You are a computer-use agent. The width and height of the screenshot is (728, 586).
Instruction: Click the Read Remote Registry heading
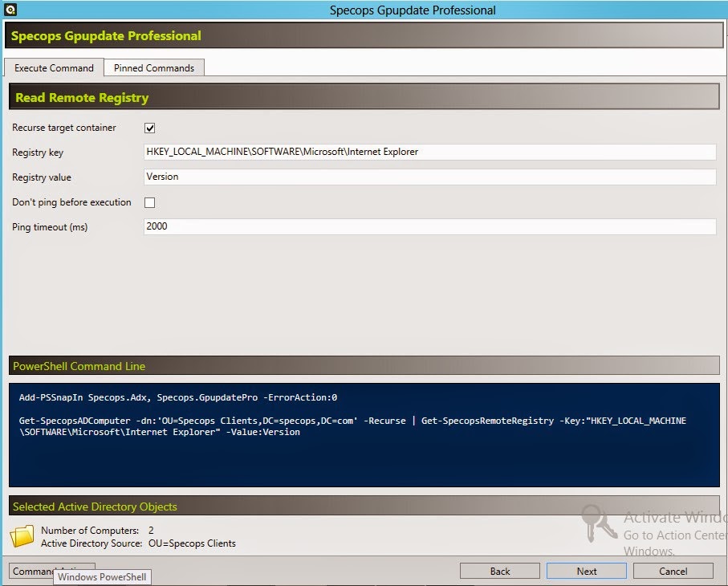point(82,97)
